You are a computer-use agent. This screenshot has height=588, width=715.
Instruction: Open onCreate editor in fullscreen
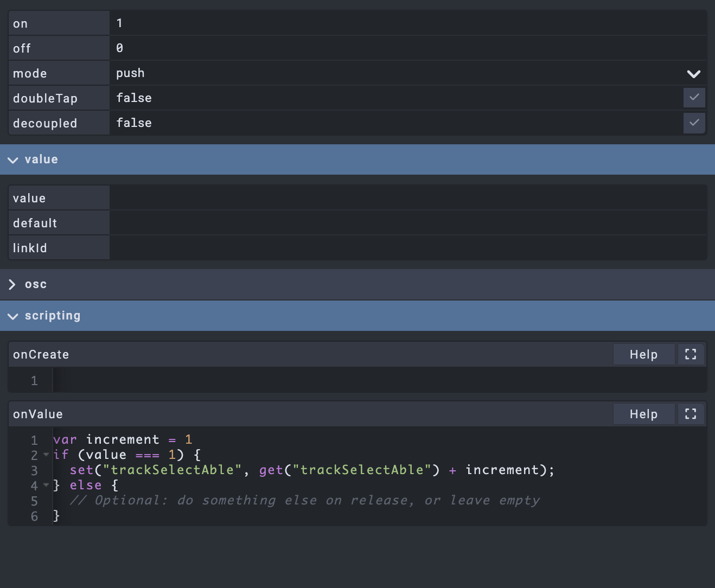pos(691,355)
